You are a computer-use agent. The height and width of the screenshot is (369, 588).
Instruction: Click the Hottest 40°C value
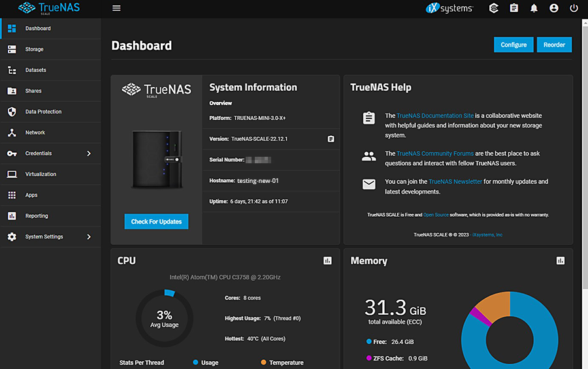pos(266,339)
